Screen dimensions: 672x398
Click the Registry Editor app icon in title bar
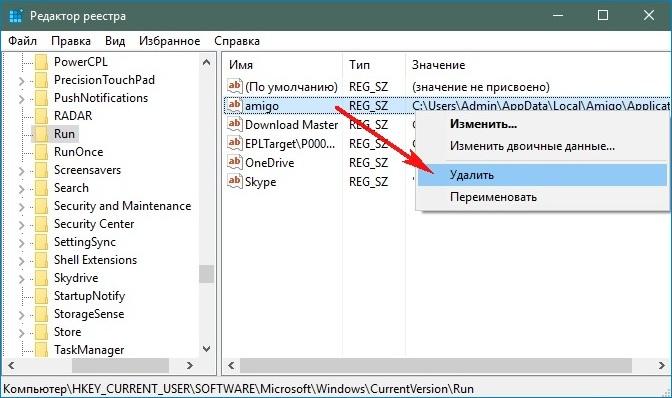pos(15,16)
